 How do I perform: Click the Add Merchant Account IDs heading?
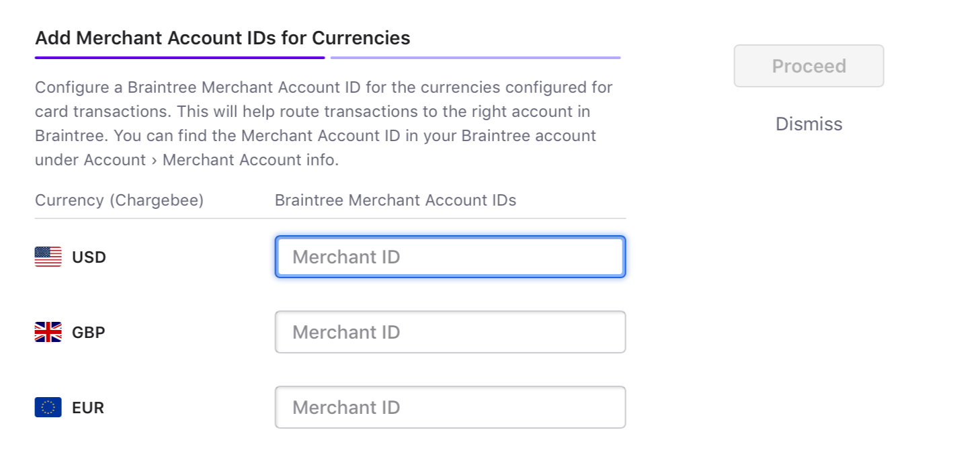point(222,38)
